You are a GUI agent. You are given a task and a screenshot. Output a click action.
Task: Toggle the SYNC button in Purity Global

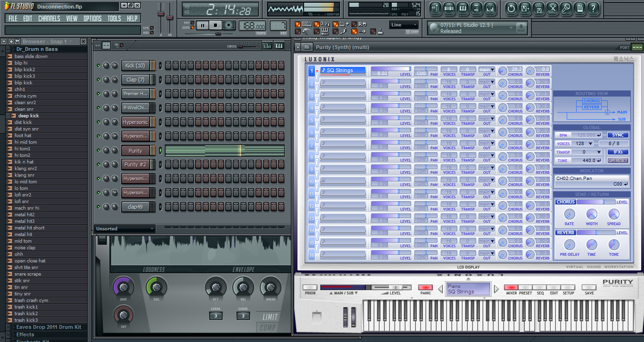click(x=618, y=135)
